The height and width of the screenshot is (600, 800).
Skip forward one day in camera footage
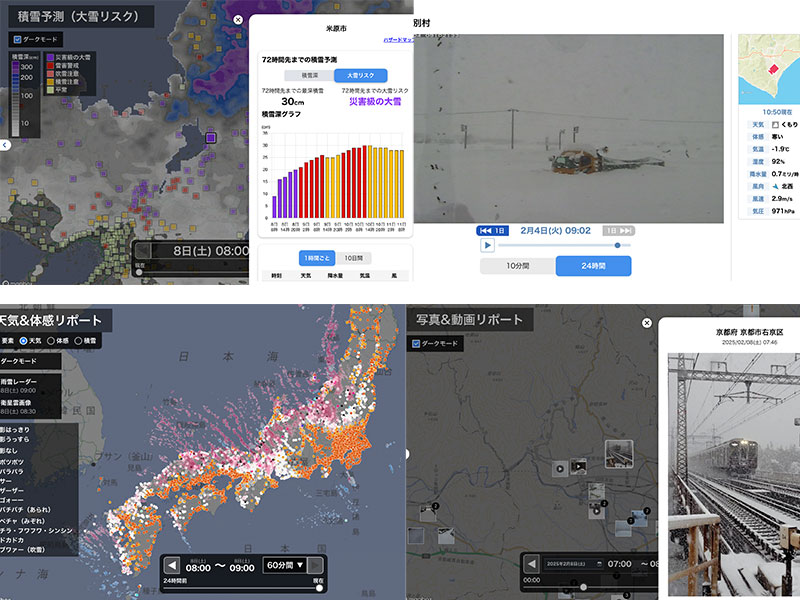pos(620,230)
